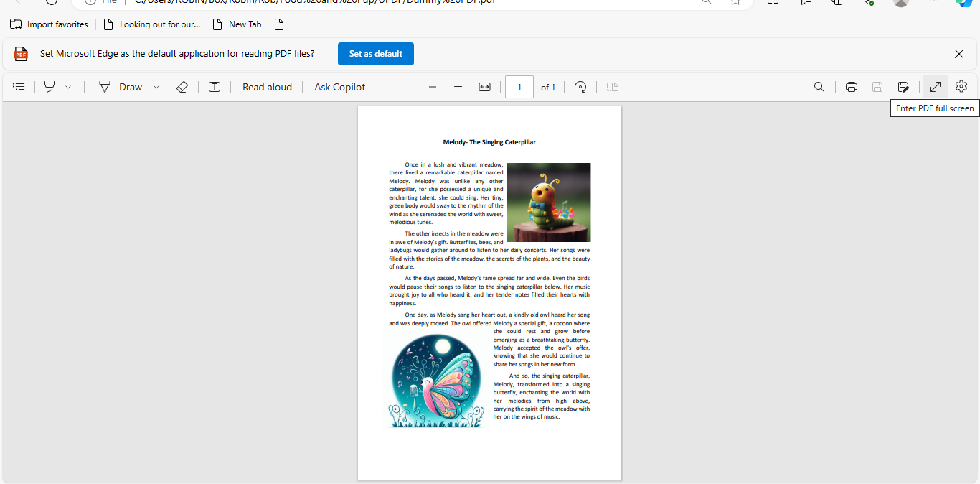The width and height of the screenshot is (980, 484).
Task: Click the Save icon
Action: [x=877, y=87]
